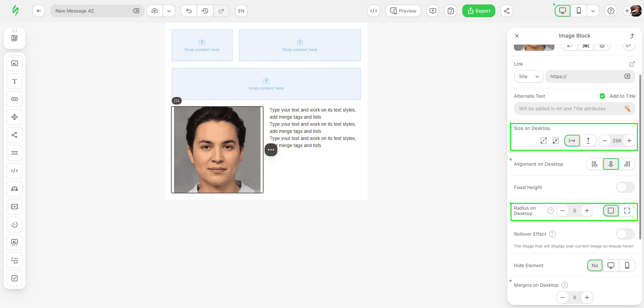644x308 pixels.
Task: Select the Text block in sidebar
Action: click(15, 81)
